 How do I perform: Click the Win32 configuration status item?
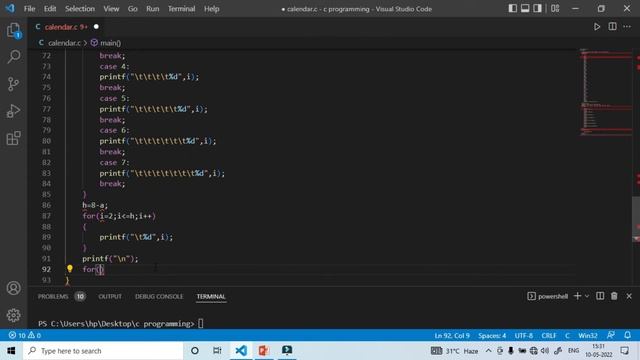tap(588, 336)
